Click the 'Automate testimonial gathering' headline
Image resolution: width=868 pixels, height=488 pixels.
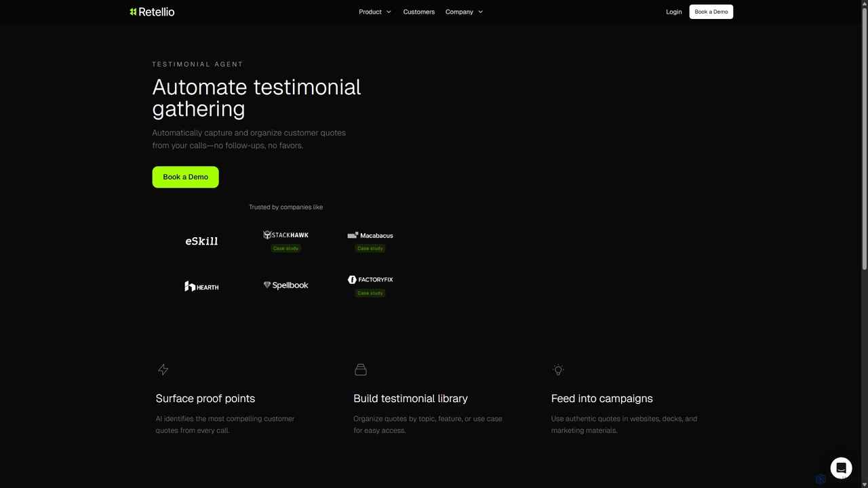click(x=256, y=98)
